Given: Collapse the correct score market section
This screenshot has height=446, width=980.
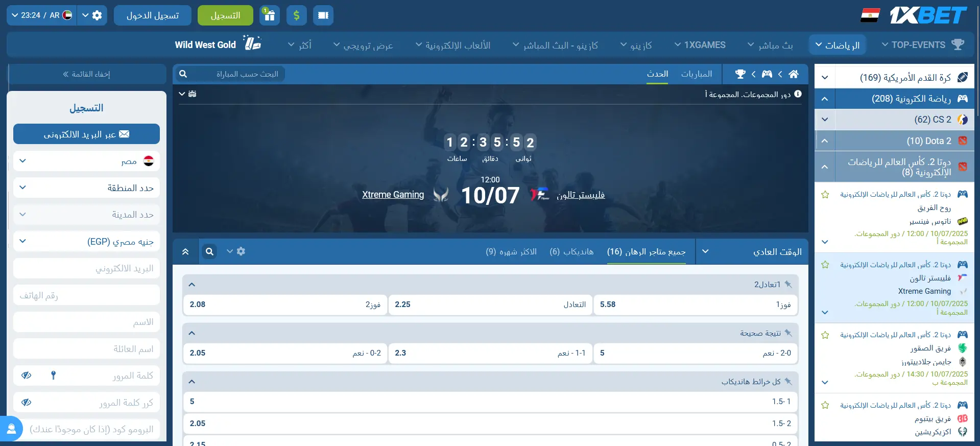Looking at the screenshot, I should click(192, 333).
